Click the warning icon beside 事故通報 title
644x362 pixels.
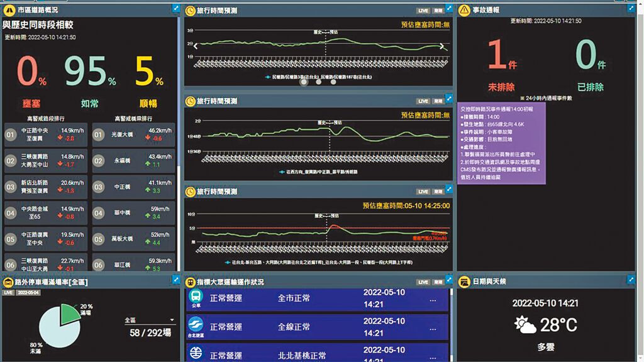[x=464, y=11]
